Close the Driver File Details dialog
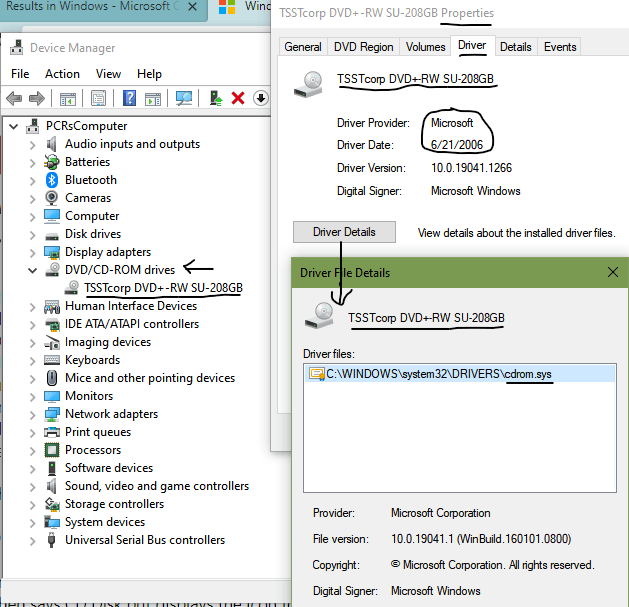 (x=613, y=272)
